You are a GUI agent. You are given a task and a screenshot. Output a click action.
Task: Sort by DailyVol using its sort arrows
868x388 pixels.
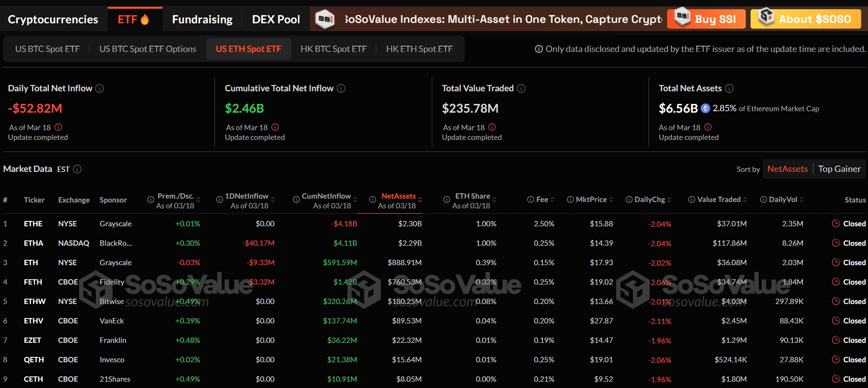click(802, 200)
